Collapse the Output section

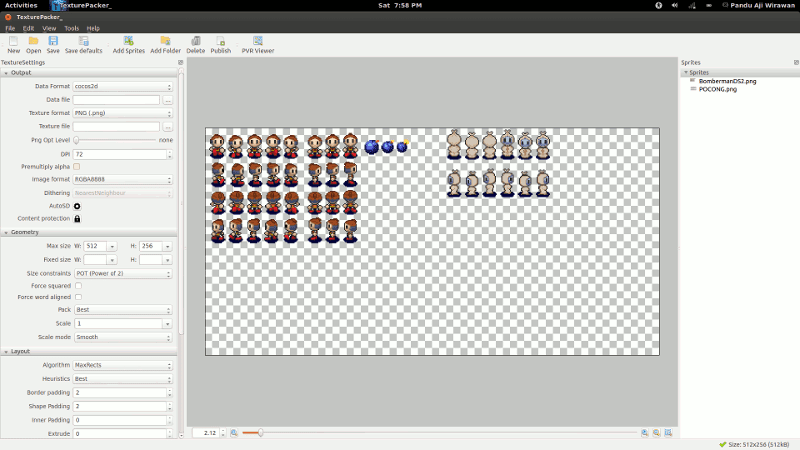[x=6, y=73]
